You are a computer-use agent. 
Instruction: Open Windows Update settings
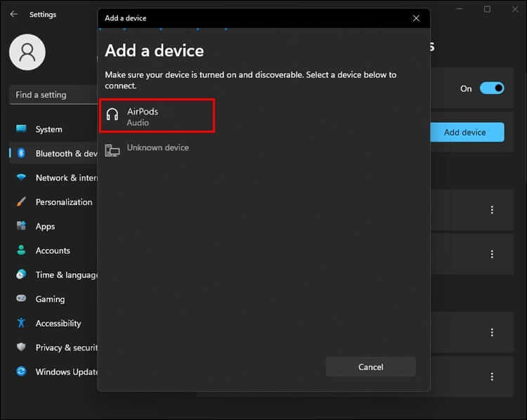54,372
